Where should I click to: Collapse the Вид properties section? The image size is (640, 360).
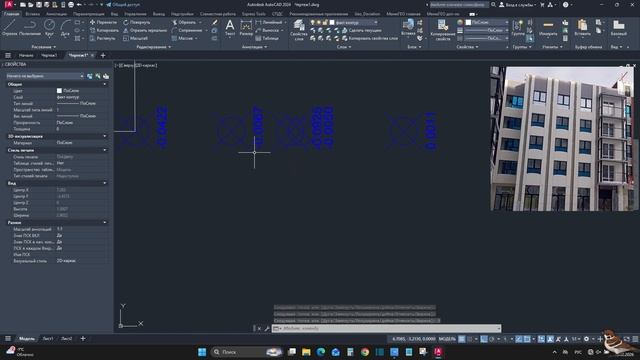[x=105, y=183]
